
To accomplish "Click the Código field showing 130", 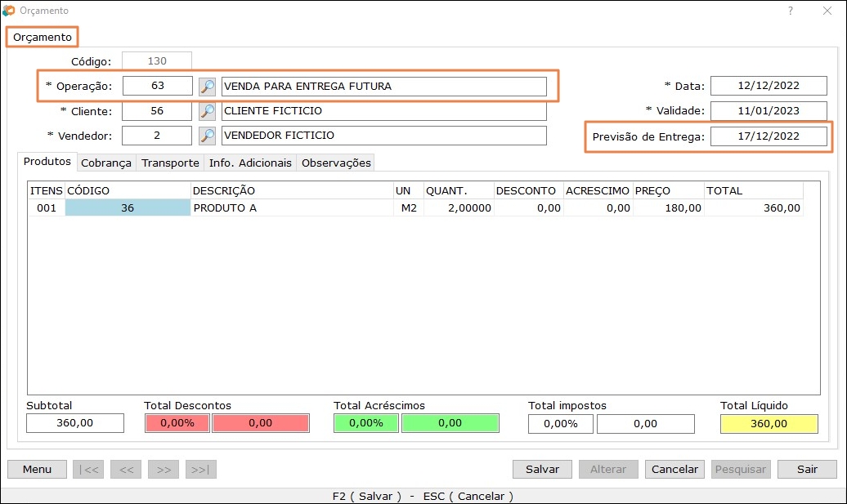I will (x=157, y=61).
